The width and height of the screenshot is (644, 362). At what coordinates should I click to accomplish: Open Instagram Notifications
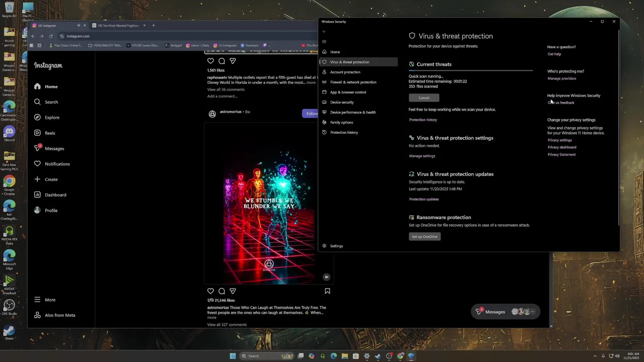52,164
